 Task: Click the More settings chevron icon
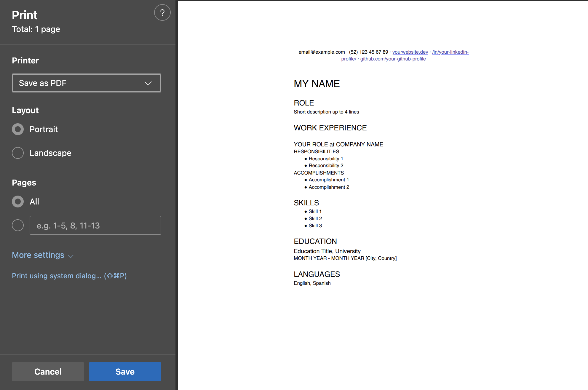[71, 256]
